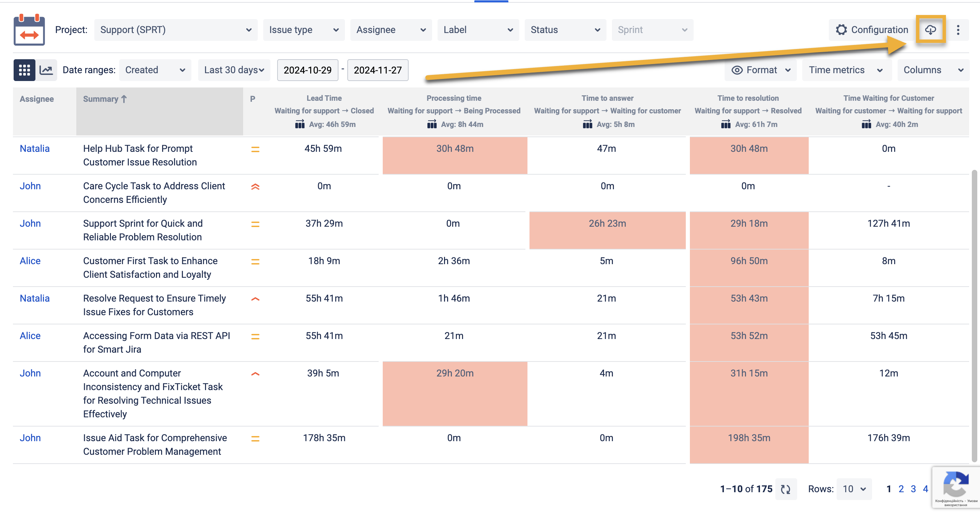The width and height of the screenshot is (980, 514).
Task: Open the Columns dropdown
Action: pyautogui.click(x=933, y=70)
